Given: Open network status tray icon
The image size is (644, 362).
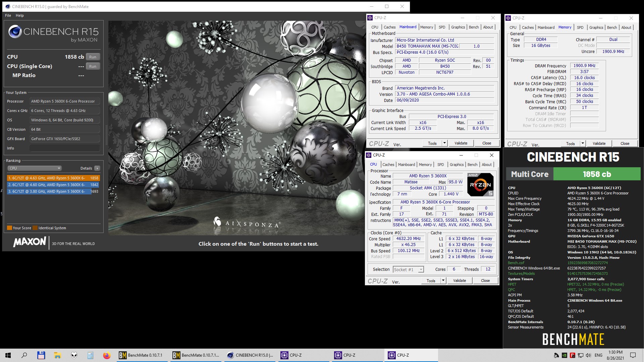Looking at the screenshot, I should tap(580, 355).
